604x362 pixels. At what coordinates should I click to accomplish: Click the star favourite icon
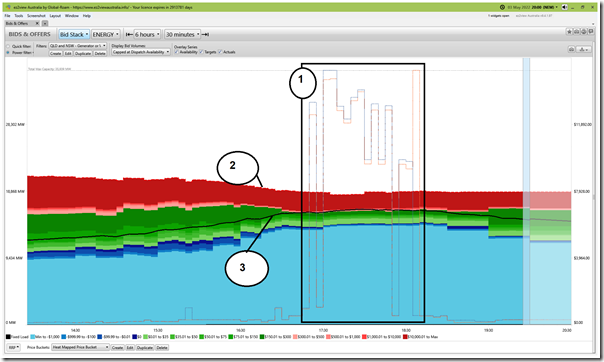point(569,32)
